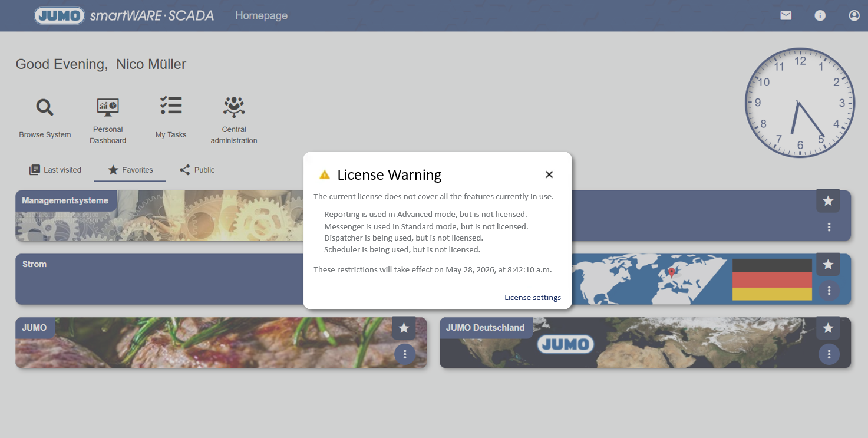Toggle favorite star on Managementsysteme card

828,201
